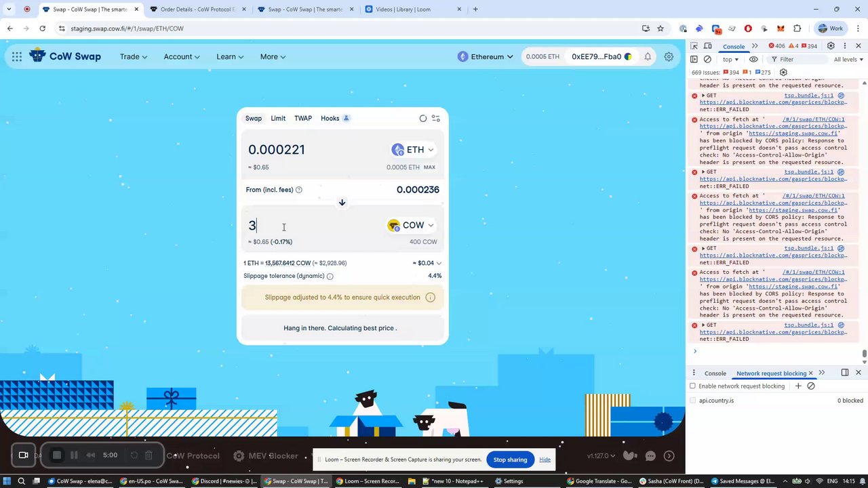The width and height of the screenshot is (868, 488).
Task: Click the 4.4% slippage value
Action: [435, 277]
